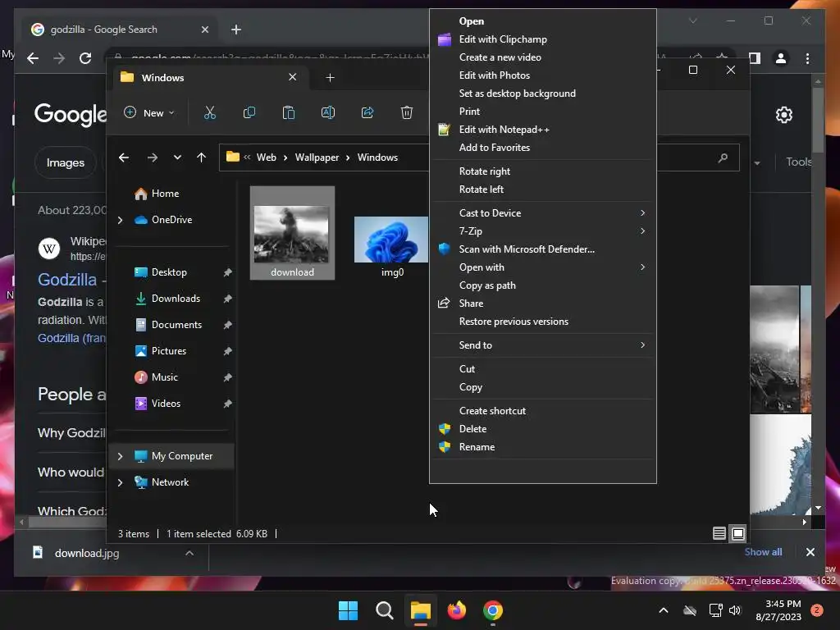This screenshot has width=840, height=630.
Task: Open a new Chrome tab
Action: tap(236, 30)
